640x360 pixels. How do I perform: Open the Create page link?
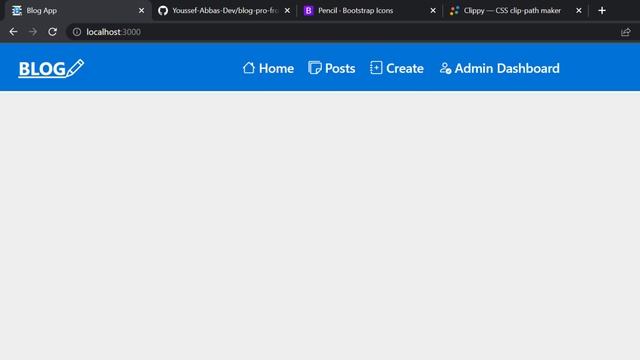tap(397, 68)
